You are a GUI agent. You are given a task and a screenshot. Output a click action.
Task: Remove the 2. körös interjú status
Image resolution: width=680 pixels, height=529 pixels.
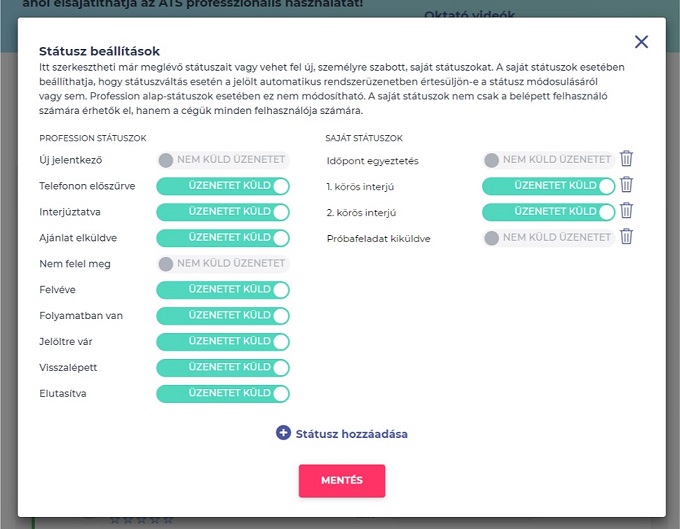coord(626,211)
